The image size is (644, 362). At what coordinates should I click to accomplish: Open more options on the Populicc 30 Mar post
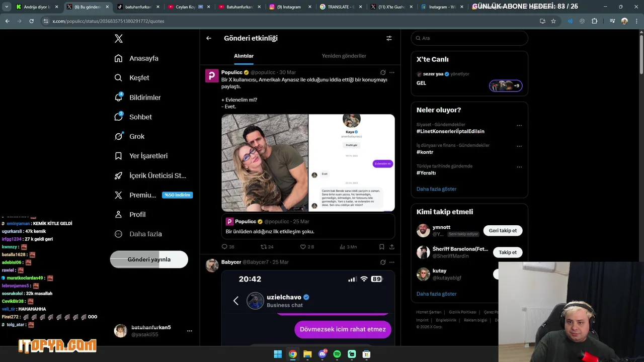(x=392, y=72)
